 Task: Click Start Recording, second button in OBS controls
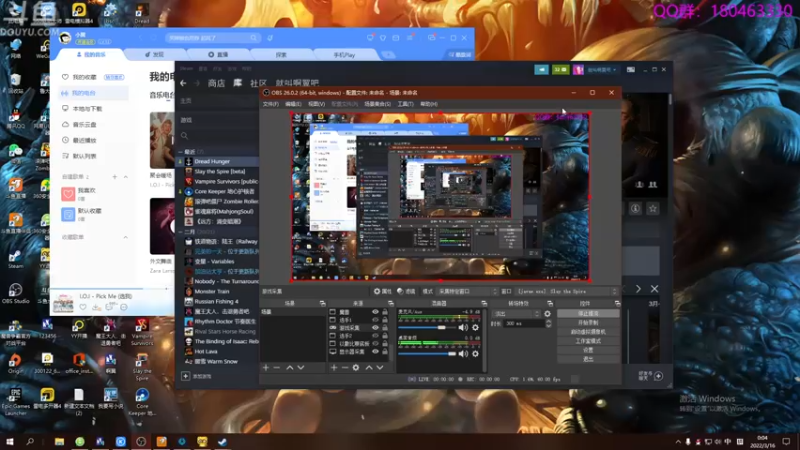[x=588, y=323]
